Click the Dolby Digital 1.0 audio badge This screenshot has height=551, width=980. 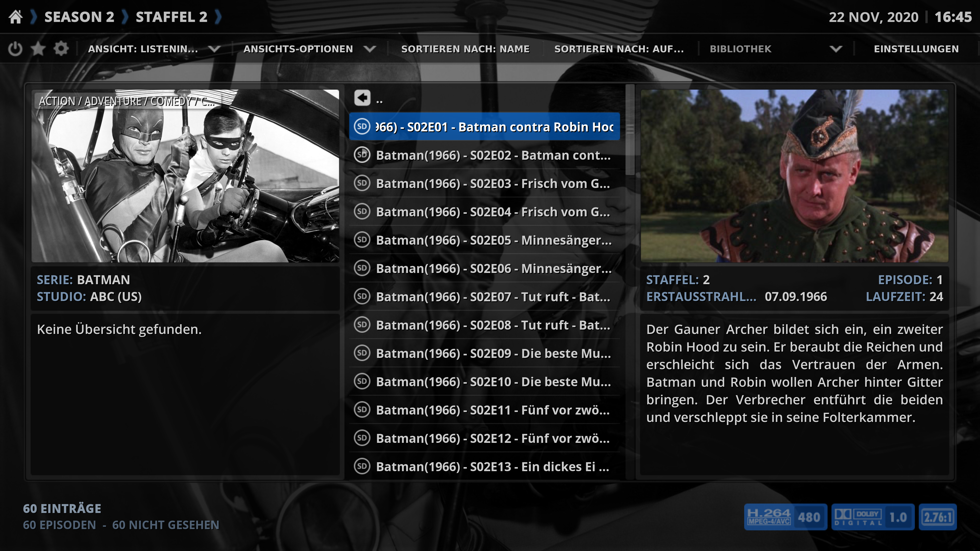[x=873, y=517]
